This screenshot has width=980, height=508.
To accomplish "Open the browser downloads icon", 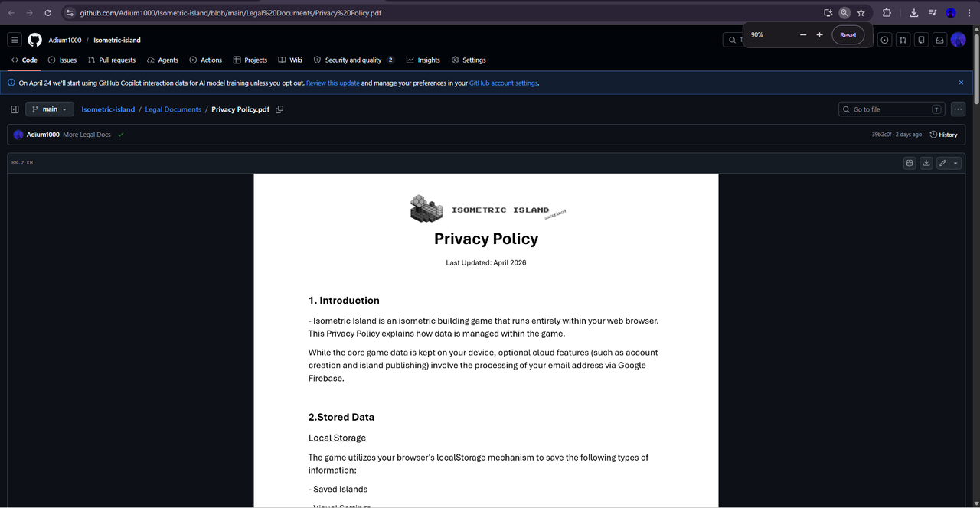I will pos(914,13).
